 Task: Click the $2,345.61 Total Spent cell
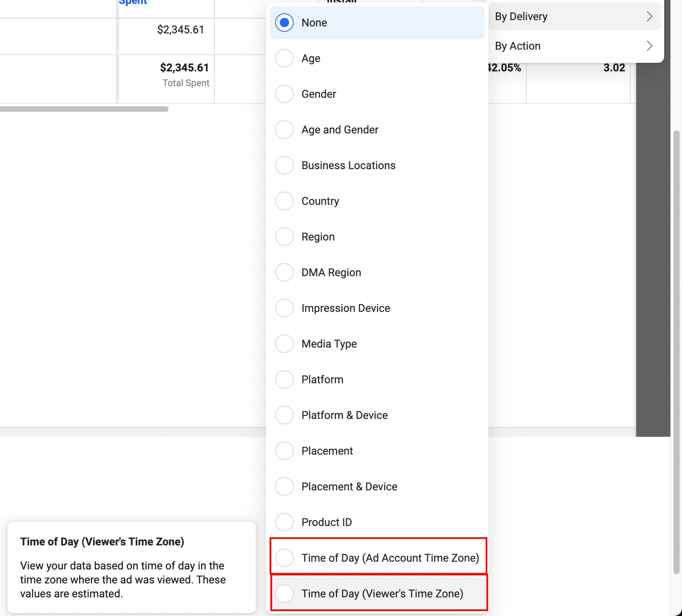166,79
